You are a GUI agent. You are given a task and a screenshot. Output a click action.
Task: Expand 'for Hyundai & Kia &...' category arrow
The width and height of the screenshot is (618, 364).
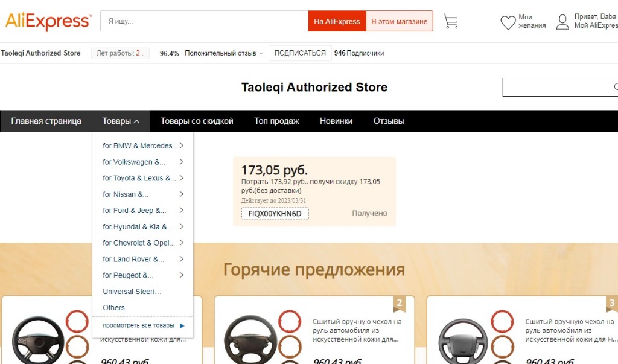tap(181, 226)
